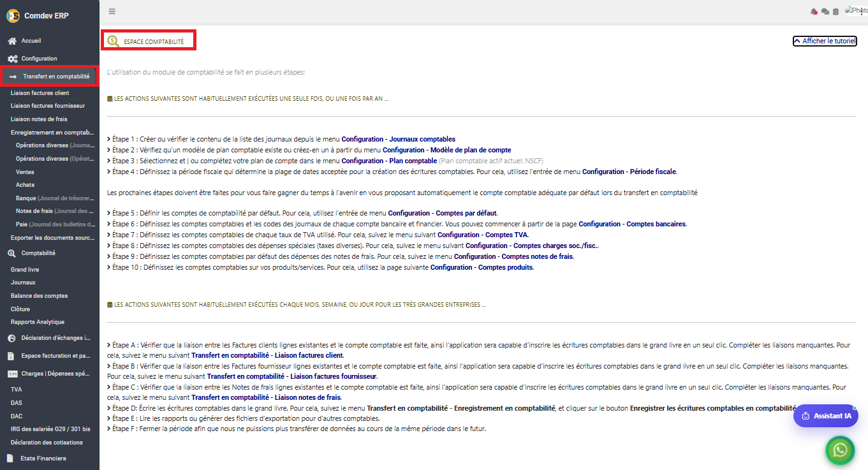Open Clôture in the sidebar

tap(20, 309)
